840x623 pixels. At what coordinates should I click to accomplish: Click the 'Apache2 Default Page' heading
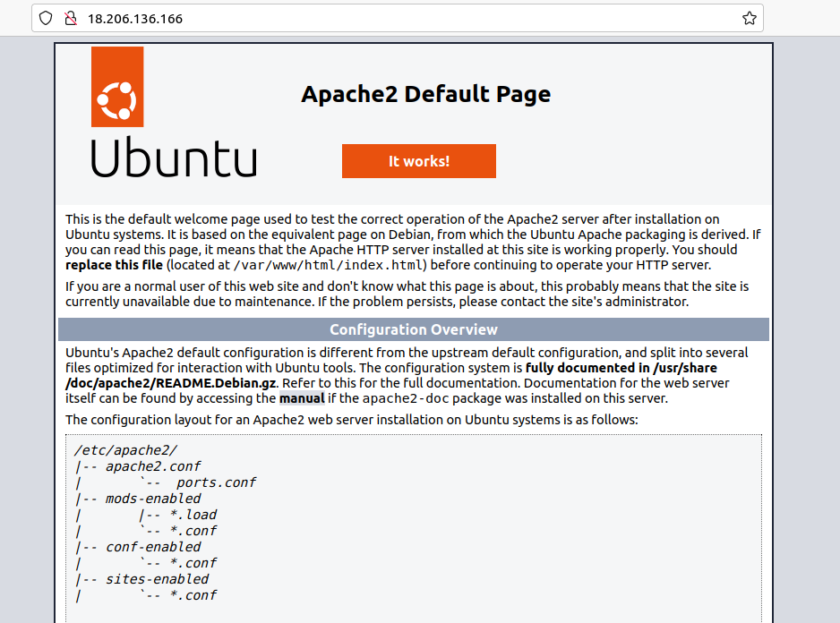tap(426, 93)
